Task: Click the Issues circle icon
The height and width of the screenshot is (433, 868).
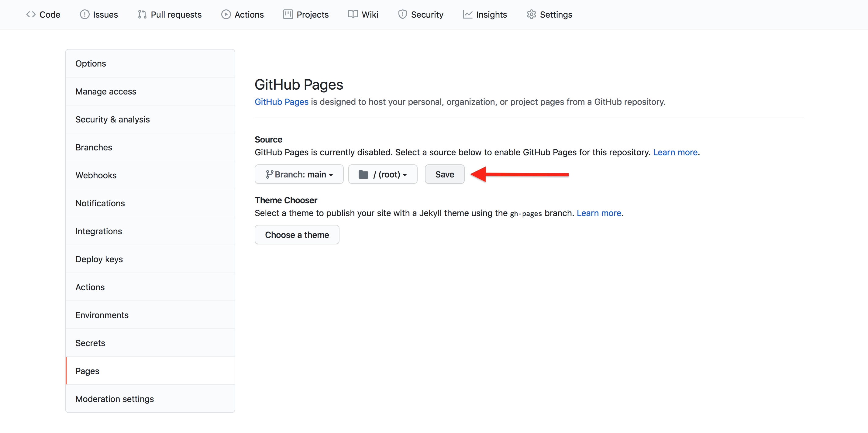Action: pyautogui.click(x=84, y=15)
